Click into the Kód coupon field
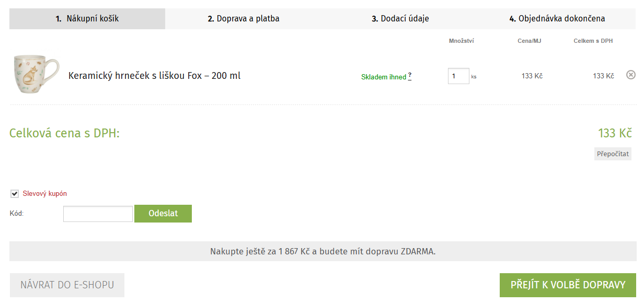The width and height of the screenshot is (644, 304). tap(98, 214)
